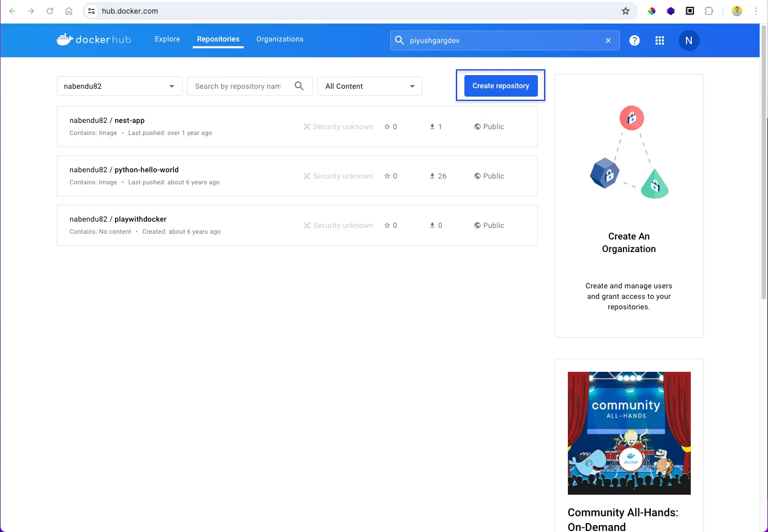Click the page vertical scrollbar
768x532 pixels.
click(x=764, y=163)
